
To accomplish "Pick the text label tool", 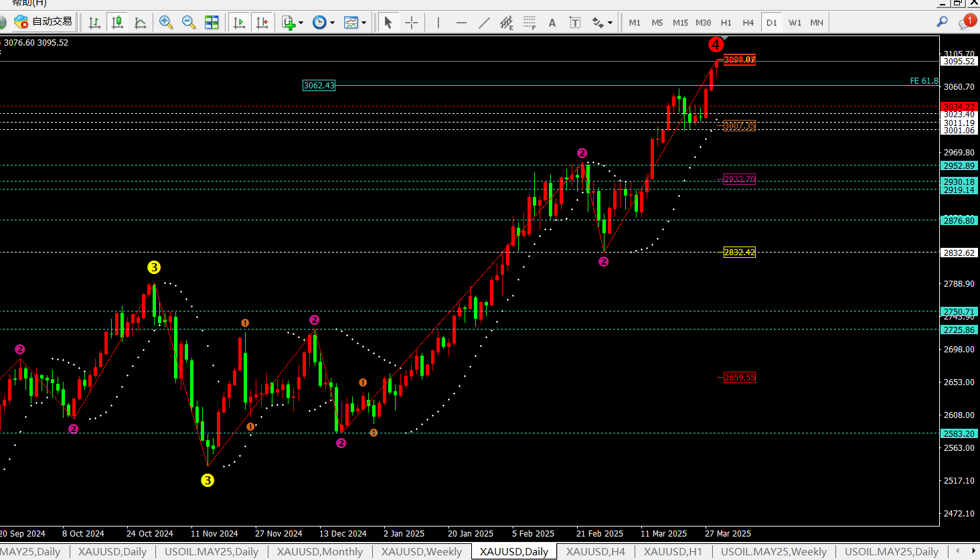I will coord(574,23).
